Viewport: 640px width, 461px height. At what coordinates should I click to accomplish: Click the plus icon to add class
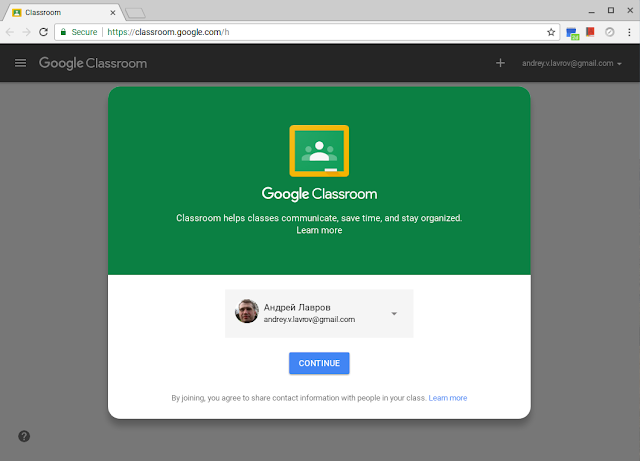tap(500, 63)
